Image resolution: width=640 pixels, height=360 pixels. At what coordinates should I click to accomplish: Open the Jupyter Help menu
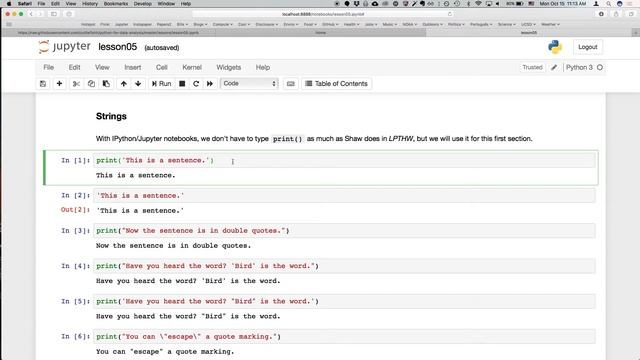(263, 67)
